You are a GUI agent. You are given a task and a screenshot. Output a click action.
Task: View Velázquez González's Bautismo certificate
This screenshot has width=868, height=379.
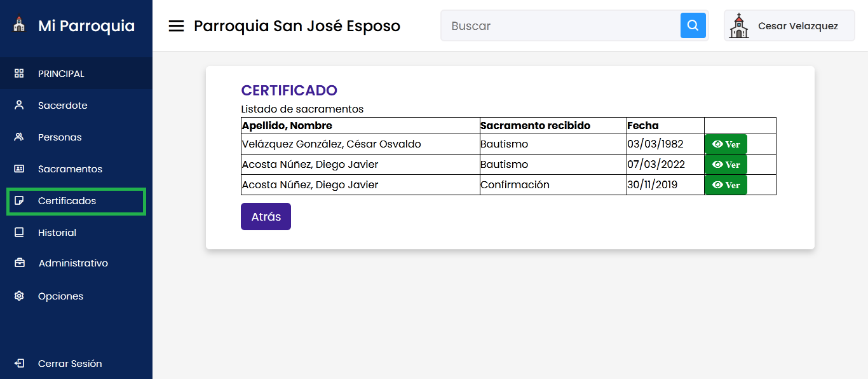[x=726, y=144]
